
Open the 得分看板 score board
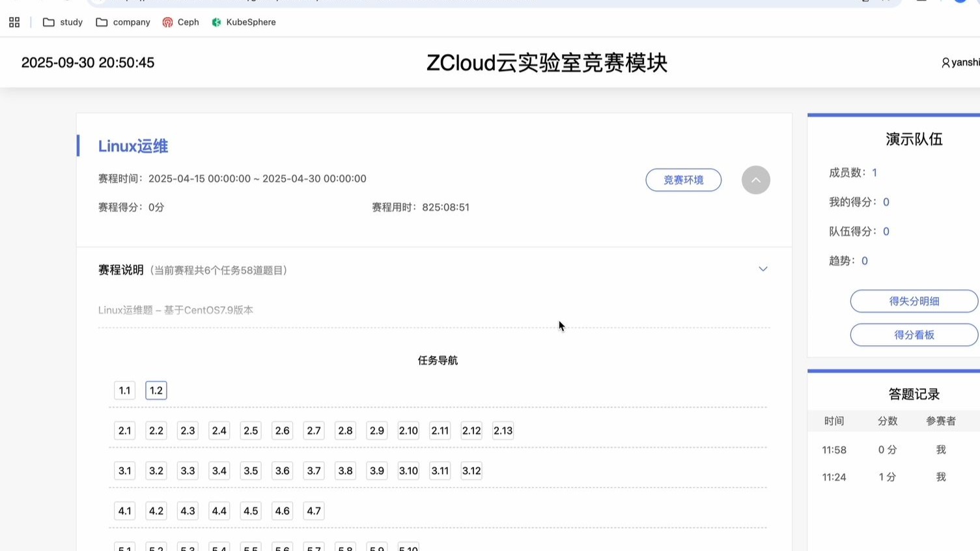[x=914, y=334]
